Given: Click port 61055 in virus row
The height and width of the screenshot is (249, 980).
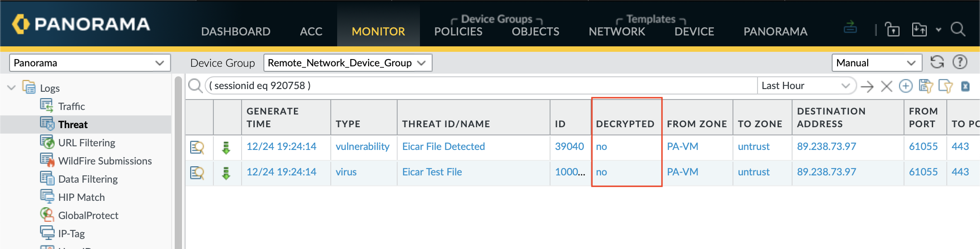Looking at the screenshot, I should (x=923, y=172).
